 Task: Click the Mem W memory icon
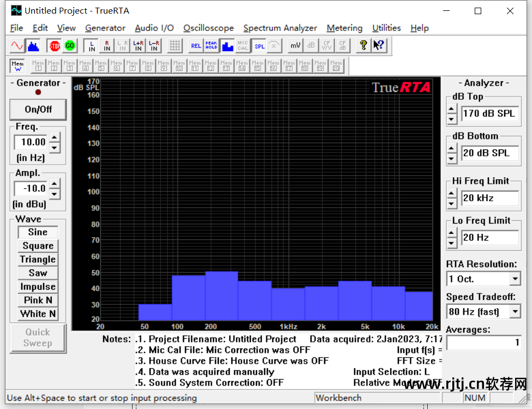17,66
